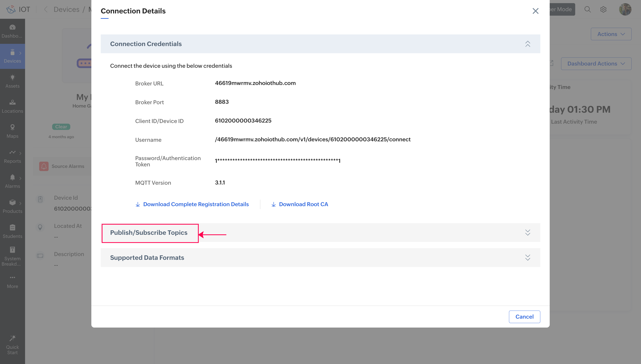Viewport: 641px width, 364px height.
Task: Open Maps sidebar item
Action: click(x=12, y=131)
